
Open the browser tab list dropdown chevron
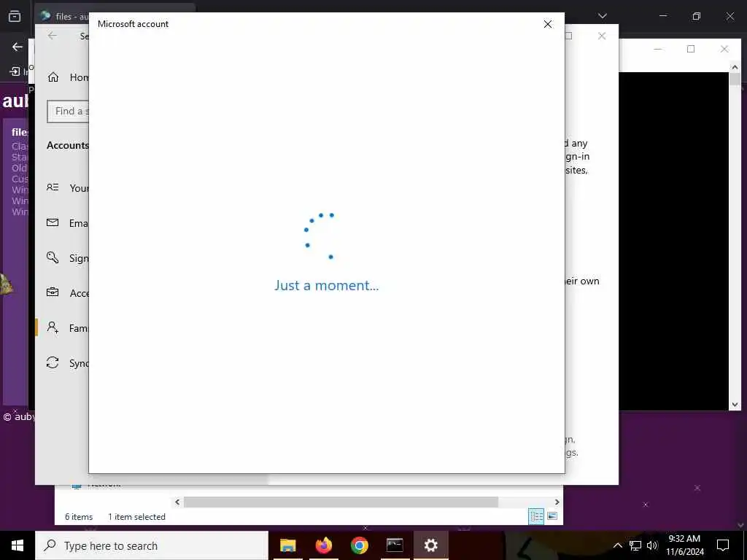(x=602, y=16)
